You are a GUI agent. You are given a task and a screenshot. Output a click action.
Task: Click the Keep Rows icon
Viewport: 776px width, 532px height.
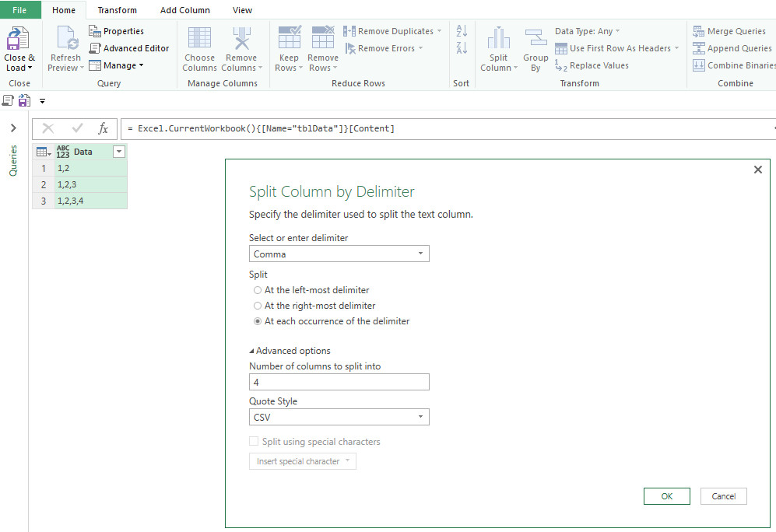click(x=290, y=37)
